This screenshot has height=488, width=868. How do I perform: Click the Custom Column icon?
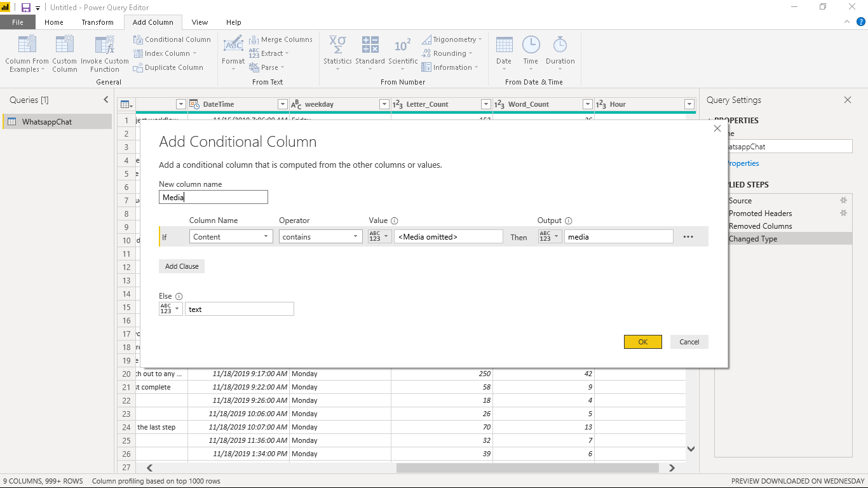coord(64,45)
